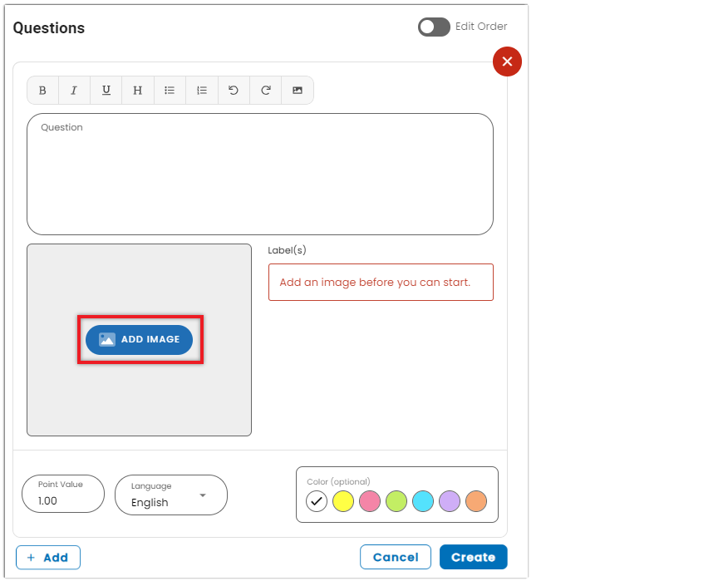
Task: Choose the pink color swatch
Action: point(370,501)
